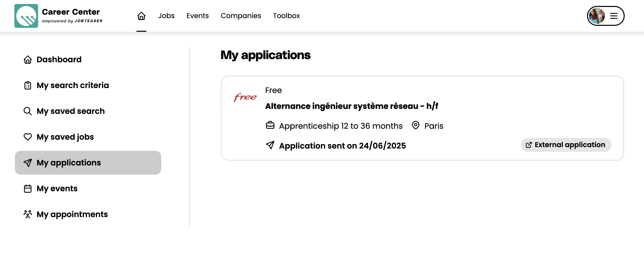Image resolution: width=644 pixels, height=260 pixels.
Task: Select My applications in sidebar
Action: tap(88, 163)
